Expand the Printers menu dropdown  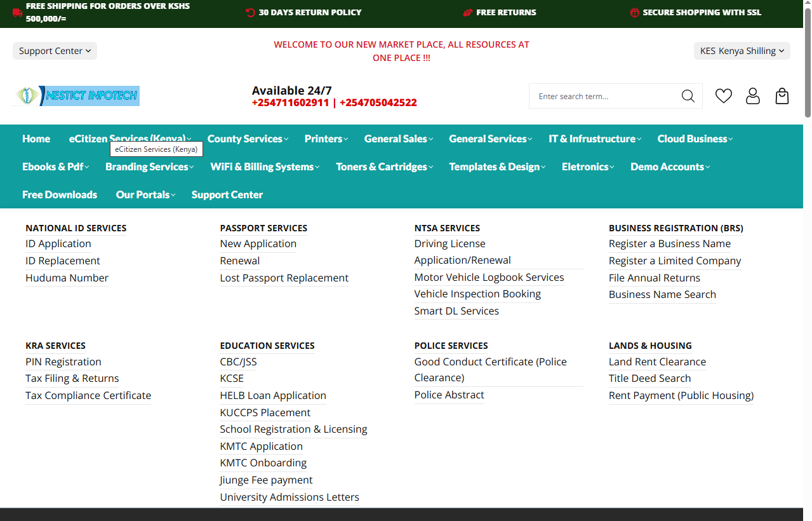coord(326,139)
